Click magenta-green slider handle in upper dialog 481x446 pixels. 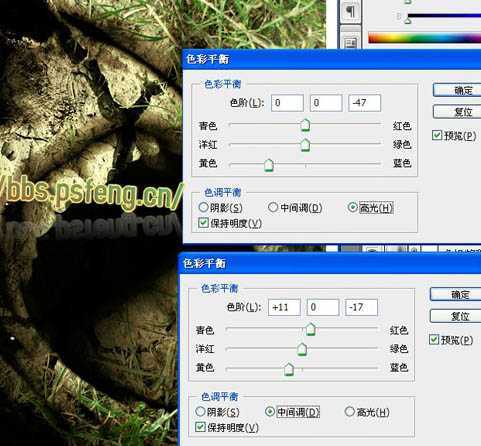coord(305,145)
